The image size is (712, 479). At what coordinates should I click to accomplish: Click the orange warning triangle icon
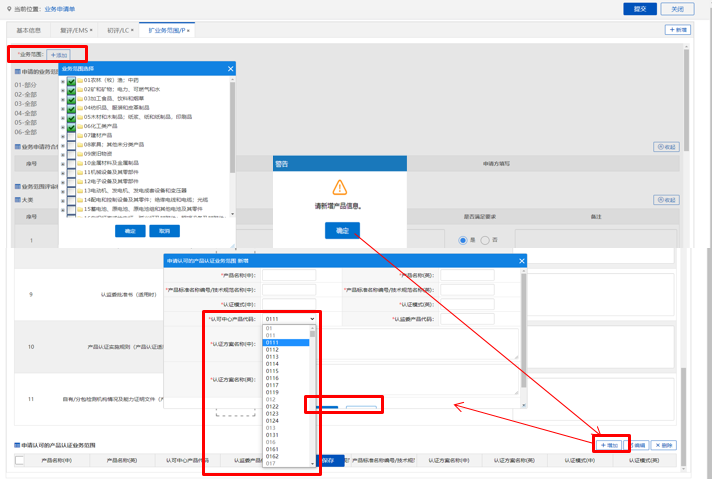tap(340, 187)
